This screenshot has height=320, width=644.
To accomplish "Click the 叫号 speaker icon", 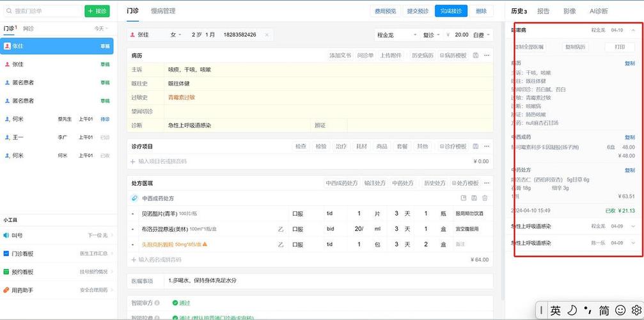I will click(x=6, y=236).
